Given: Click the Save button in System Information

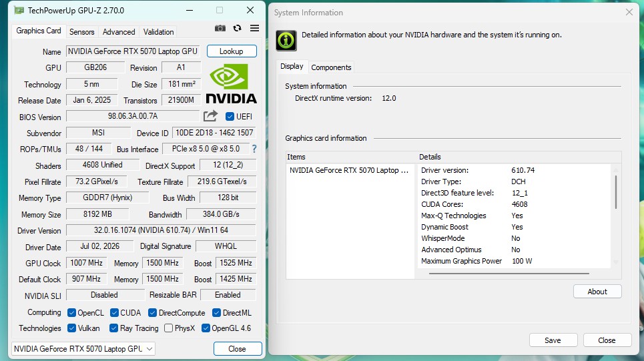Looking at the screenshot, I should pos(553,340).
